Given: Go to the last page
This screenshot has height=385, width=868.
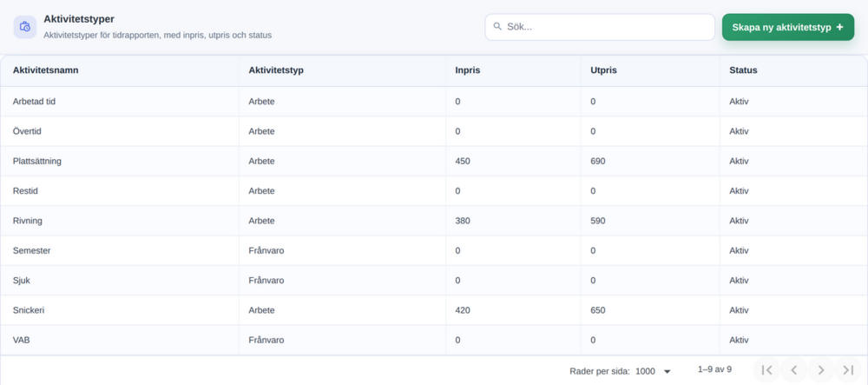Looking at the screenshot, I should pos(848,370).
